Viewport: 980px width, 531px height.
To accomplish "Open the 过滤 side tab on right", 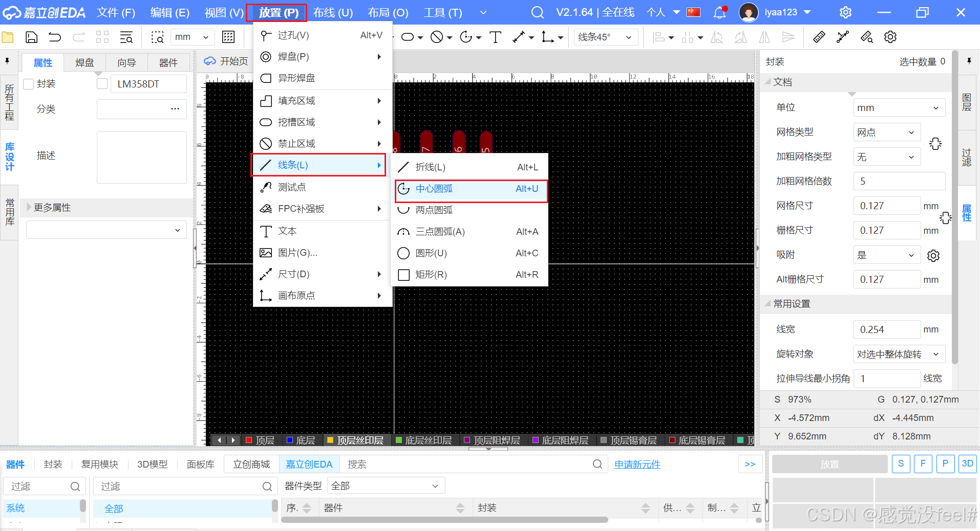I will [967, 158].
